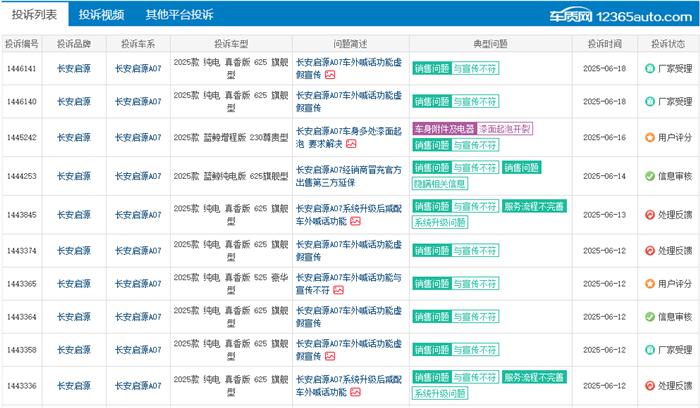Click 处理反馈 status icon in row 1443374
The image size is (700, 408).
click(650, 250)
